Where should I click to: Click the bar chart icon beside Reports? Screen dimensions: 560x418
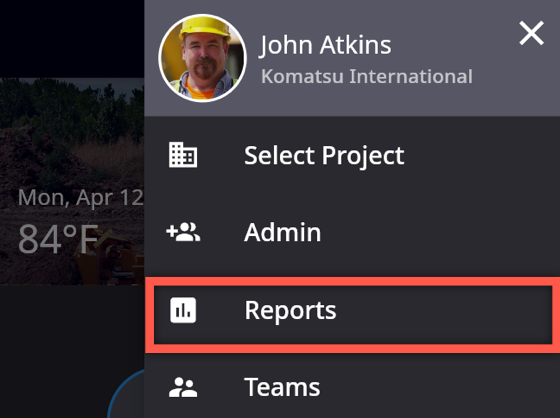[x=183, y=310]
